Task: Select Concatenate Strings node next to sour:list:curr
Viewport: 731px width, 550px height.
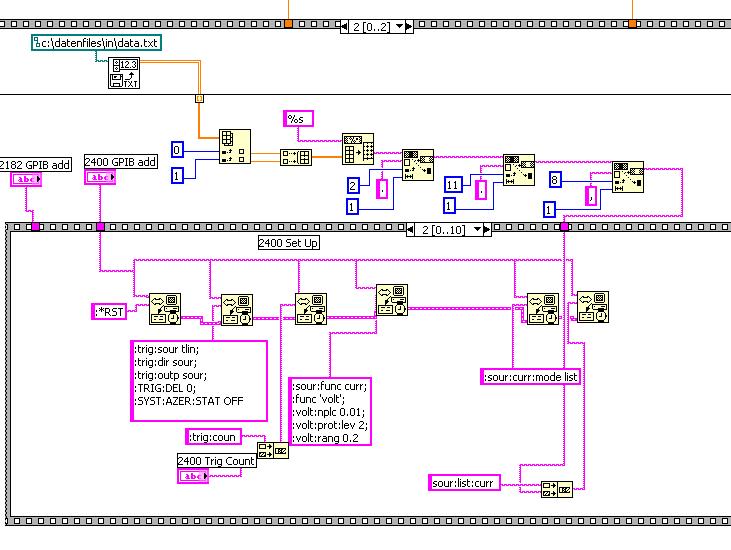Action: point(557,489)
